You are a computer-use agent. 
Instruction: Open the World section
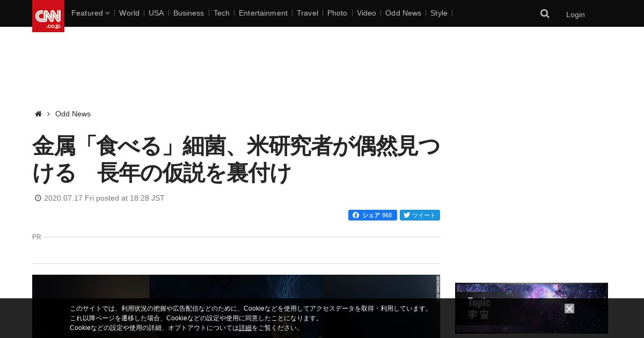[x=129, y=13]
